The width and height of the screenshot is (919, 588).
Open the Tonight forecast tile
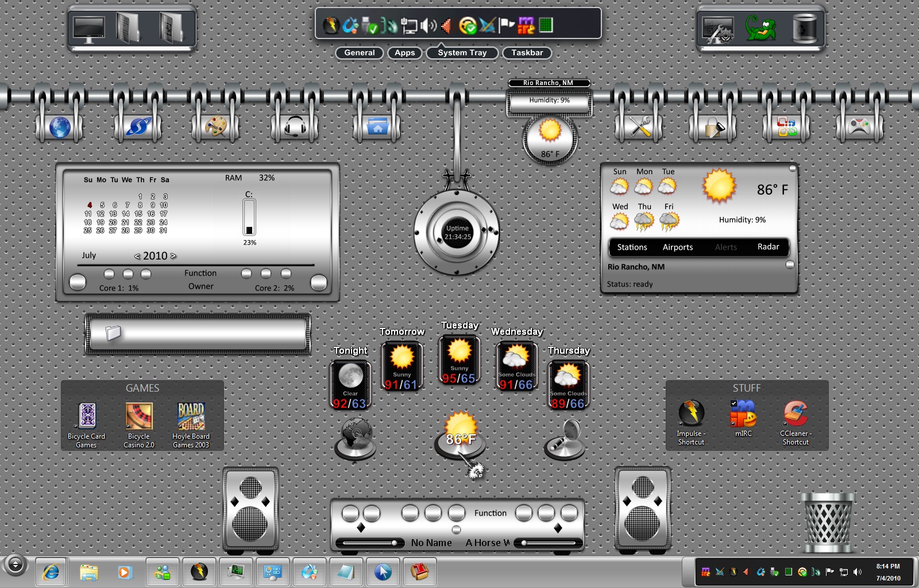[350, 385]
